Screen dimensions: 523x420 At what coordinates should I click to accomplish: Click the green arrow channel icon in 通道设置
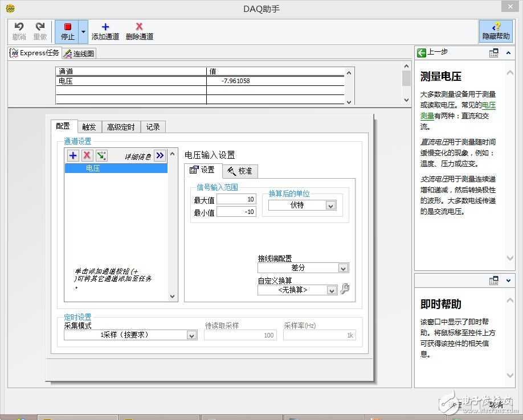click(x=101, y=155)
